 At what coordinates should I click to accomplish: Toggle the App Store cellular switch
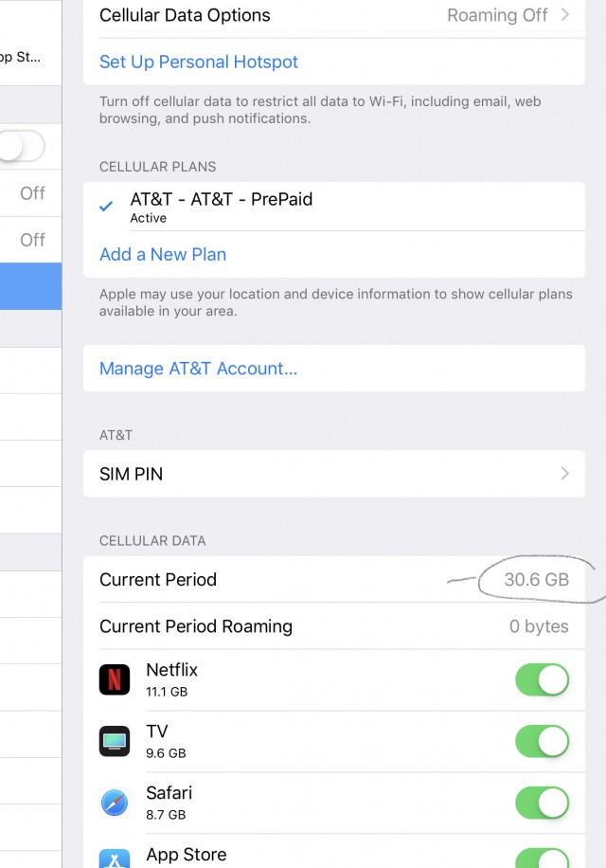(542, 858)
